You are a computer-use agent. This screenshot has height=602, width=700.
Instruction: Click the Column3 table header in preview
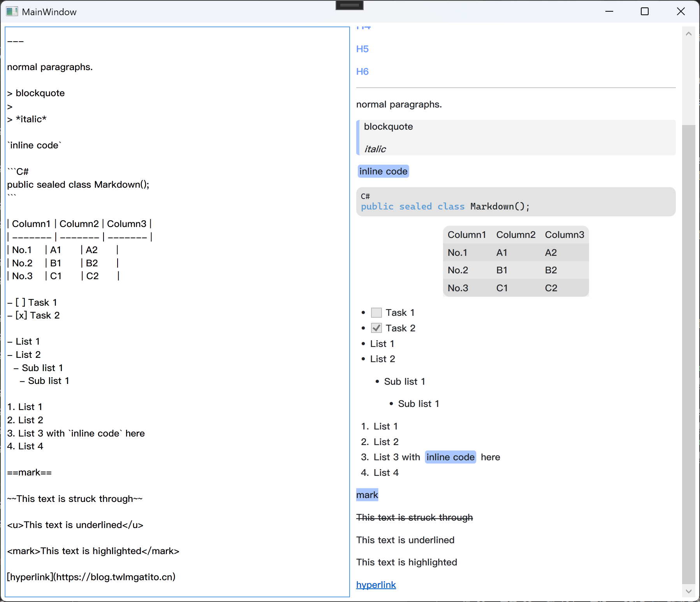564,235
